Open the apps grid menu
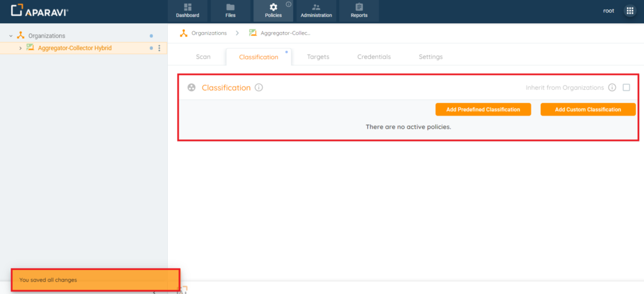The image size is (644, 294). (630, 11)
